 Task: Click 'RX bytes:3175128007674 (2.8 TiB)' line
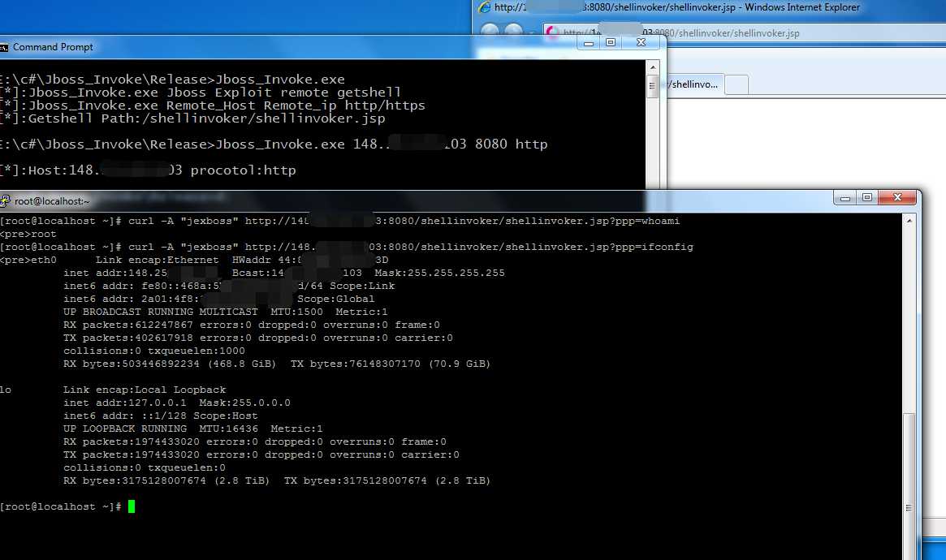[x=277, y=481]
